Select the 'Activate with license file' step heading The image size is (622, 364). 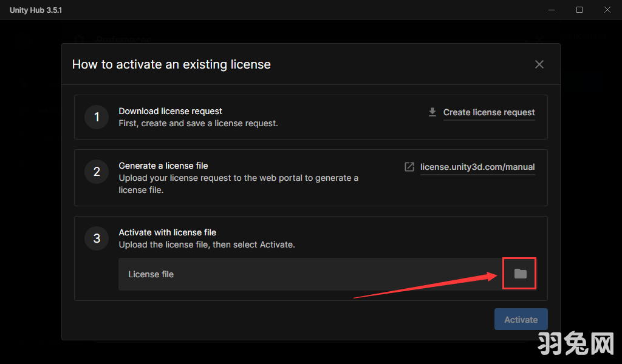[167, 232]
